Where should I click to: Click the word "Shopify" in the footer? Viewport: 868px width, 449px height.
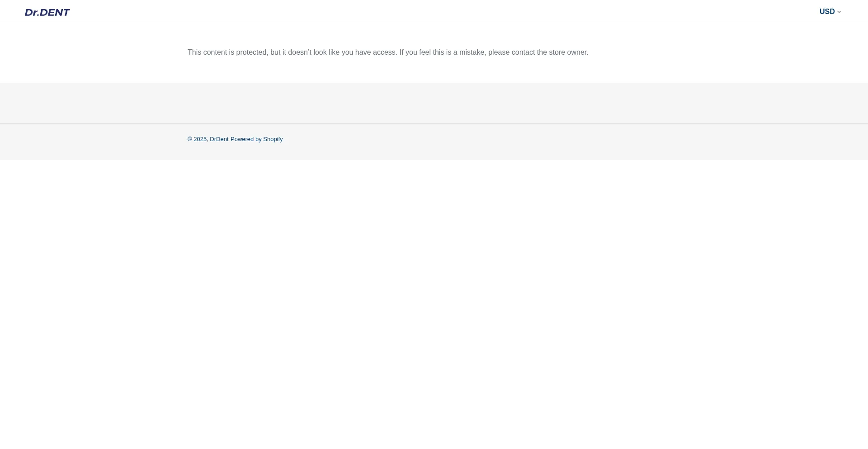click(273, 139)
